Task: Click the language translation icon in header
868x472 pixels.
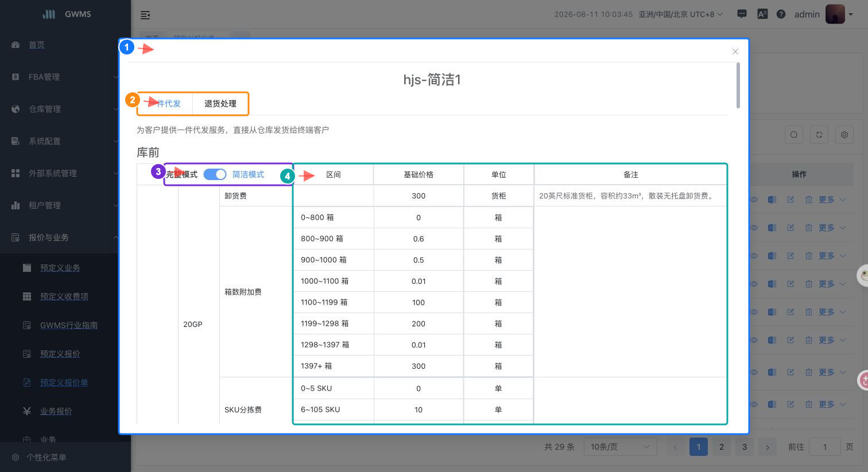Action: coord(762,14)
